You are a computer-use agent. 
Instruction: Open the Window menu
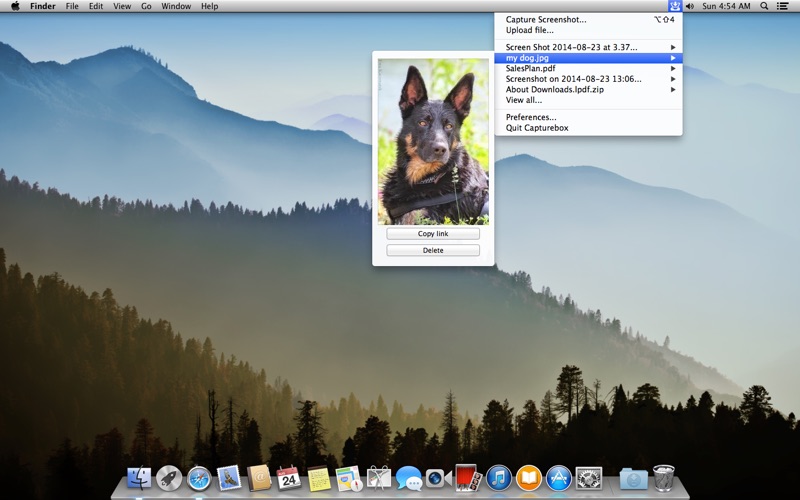[176, 6]
